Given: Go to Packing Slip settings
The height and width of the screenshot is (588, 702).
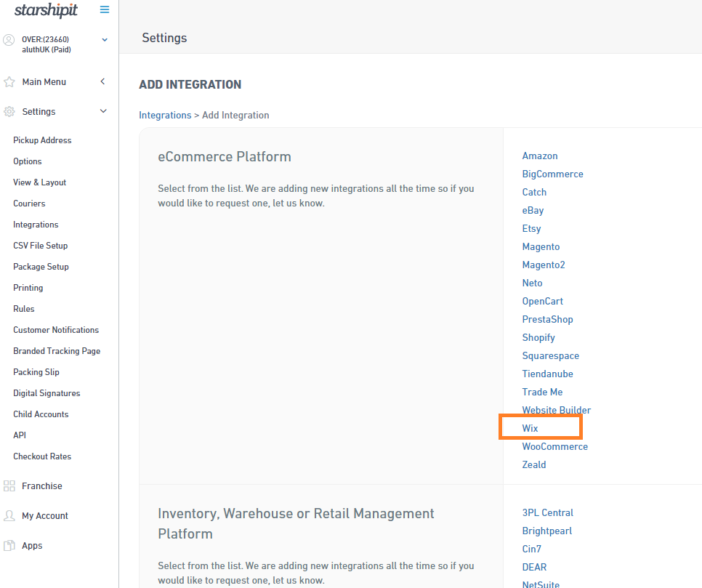Looking at the screenshot, I should point(36,371).
